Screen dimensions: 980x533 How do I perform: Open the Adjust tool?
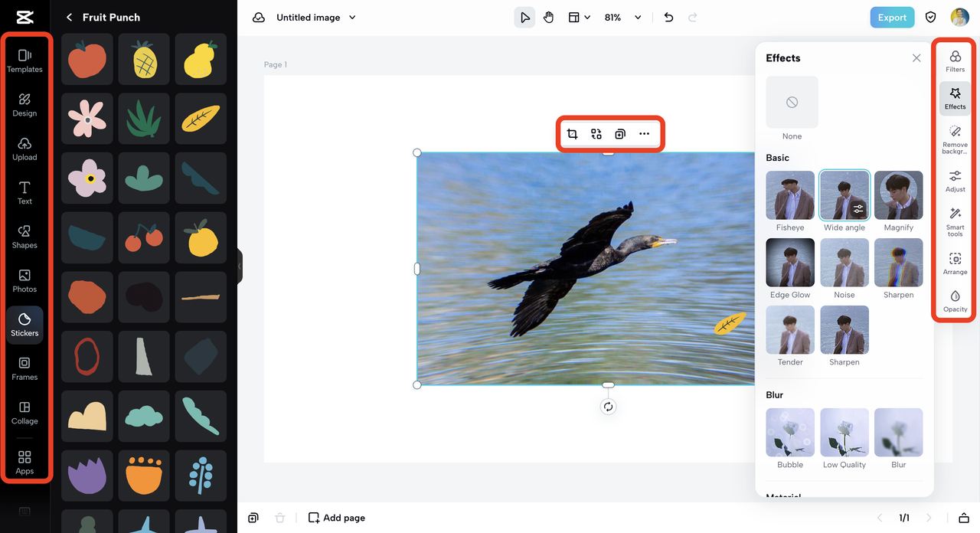click(955, 181)
